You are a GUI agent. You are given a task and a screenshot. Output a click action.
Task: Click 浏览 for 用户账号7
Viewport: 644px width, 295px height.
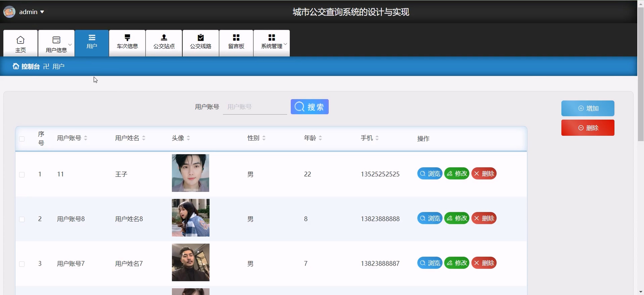tap(430, 263)
